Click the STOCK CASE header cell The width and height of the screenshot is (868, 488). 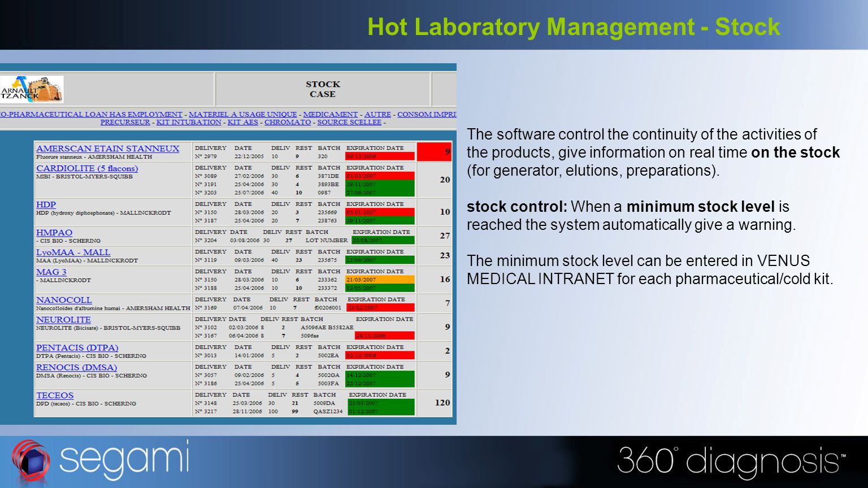(323, 89)
